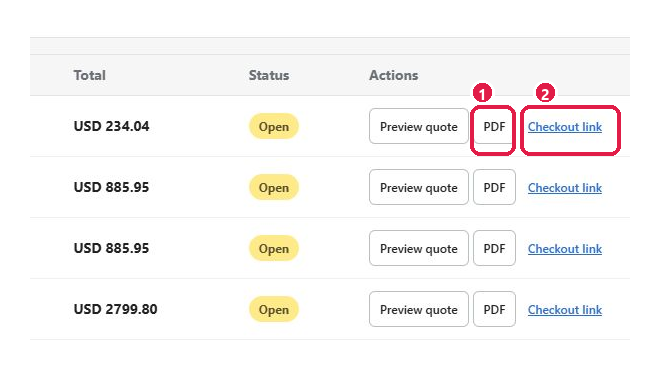Viewport: 660px width, 370px height.
Task: Get the PDF of the USD 2799.80 quote
Action: pyautogui.click(x=494, y=309)
